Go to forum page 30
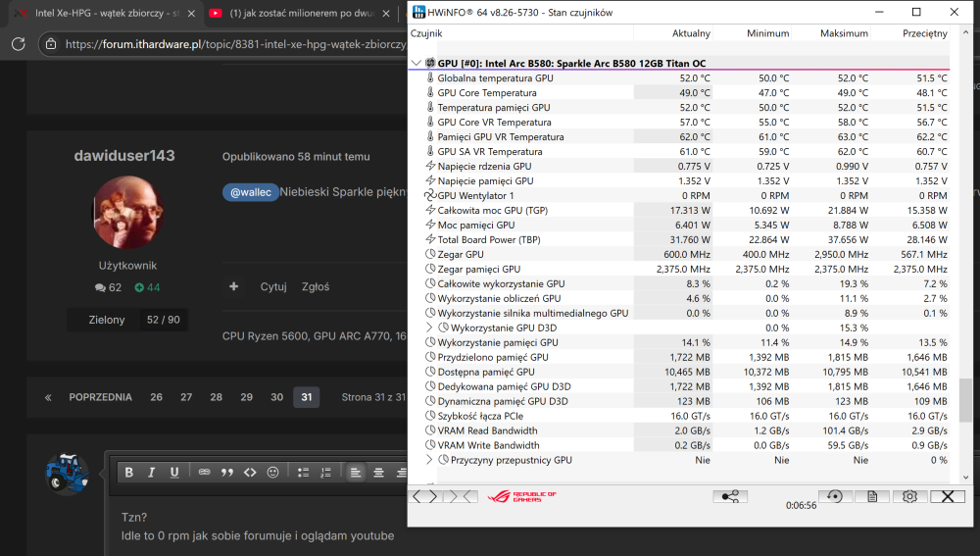Viewport: 980px width, 556px height. pyautogui.click(x=277, y=397)
